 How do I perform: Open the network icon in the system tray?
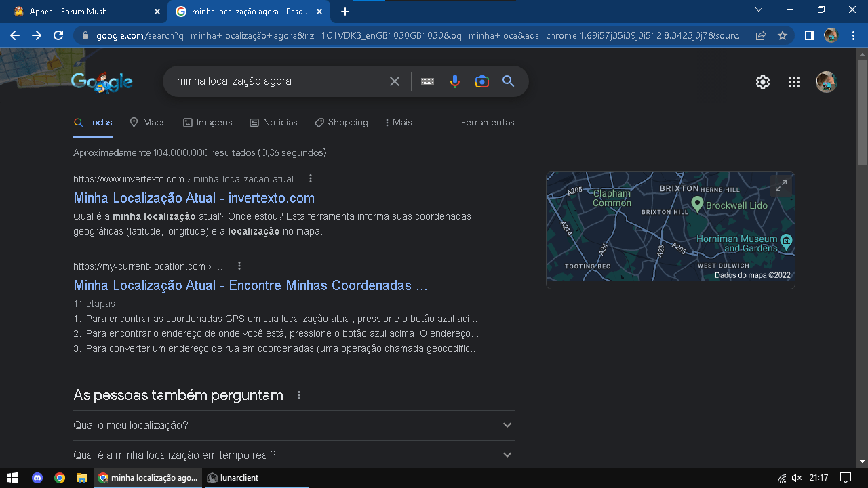tap(782, 478)
